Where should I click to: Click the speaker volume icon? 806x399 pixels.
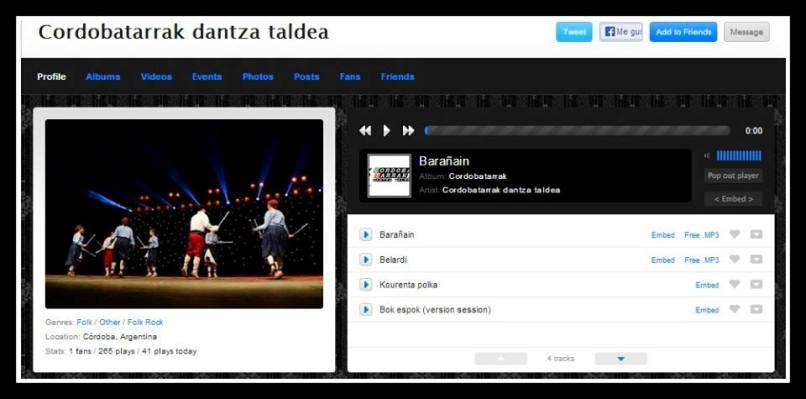point(707,156)
